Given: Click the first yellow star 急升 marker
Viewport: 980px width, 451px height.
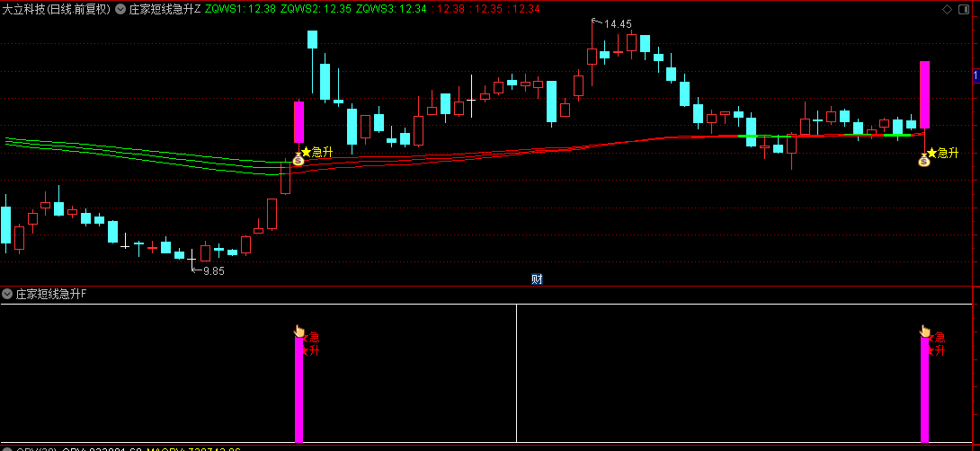Looking at the screenshot, I should pyautogui.click(x=316, y=152).
